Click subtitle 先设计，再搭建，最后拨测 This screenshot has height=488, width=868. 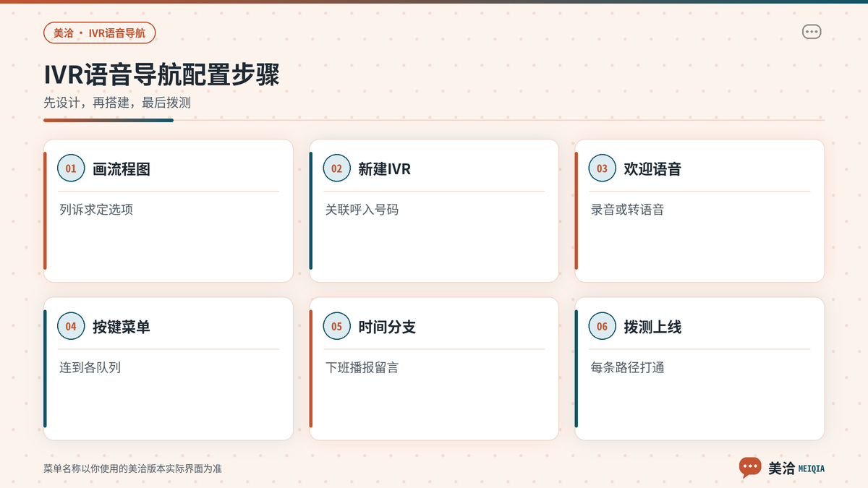coord(117,103)
